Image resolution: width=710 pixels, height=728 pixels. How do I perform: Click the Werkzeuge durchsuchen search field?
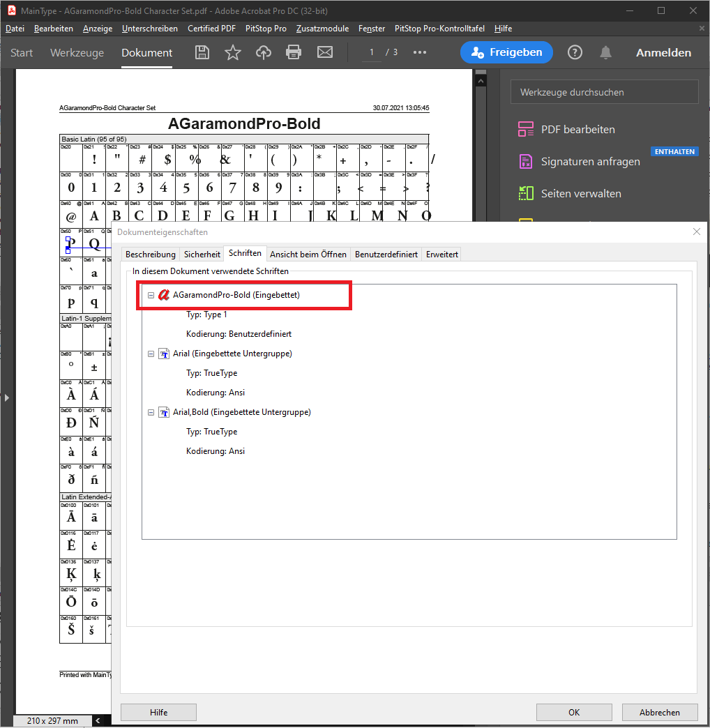(x=604, y=92)
